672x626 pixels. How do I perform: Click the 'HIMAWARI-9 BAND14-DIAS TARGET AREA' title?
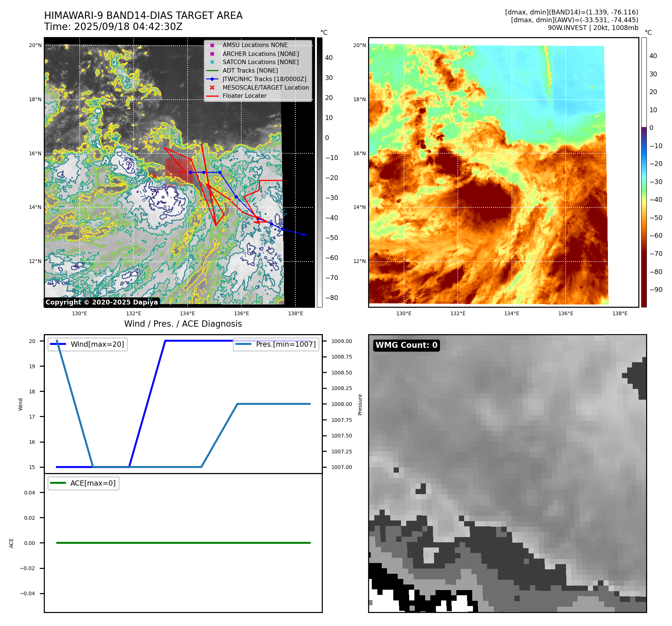click(143, 16)
